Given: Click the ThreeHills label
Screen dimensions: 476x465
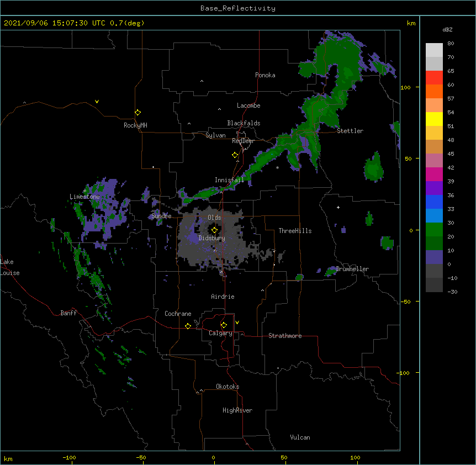Looking at the screenshot, I should (x=295, y=231).
